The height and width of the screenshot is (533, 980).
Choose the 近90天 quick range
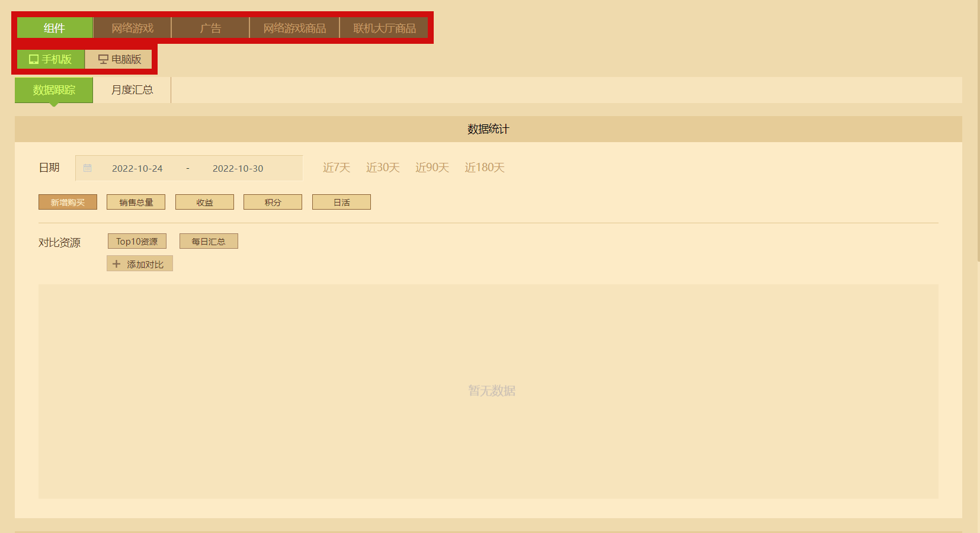point(432,168)
